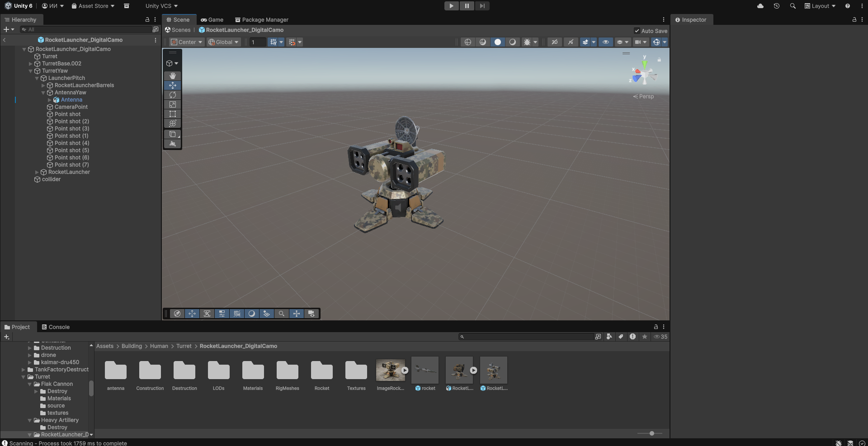Open the Center pivot dropdown
Image resolution: width=868 pixels, height=446 pixels.
pyautogui.click(x=186, y=42)
